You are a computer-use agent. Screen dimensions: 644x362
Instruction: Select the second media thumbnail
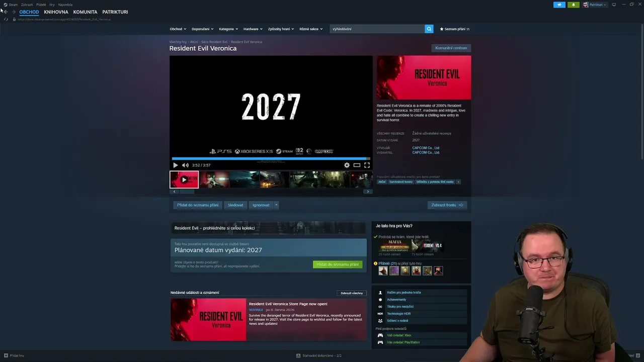click(215, 179)
